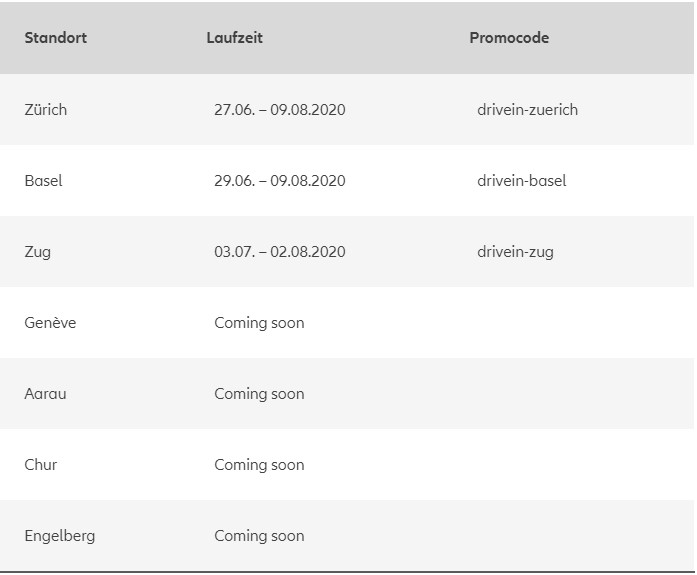697x575 pixels.
Task: Click the Zug location cell
Action: click(x=37, y=252)
